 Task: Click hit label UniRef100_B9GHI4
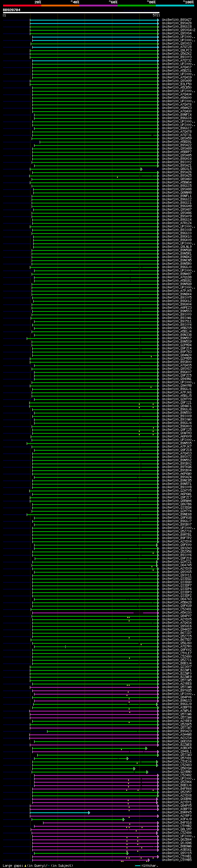tap(177, 159)
